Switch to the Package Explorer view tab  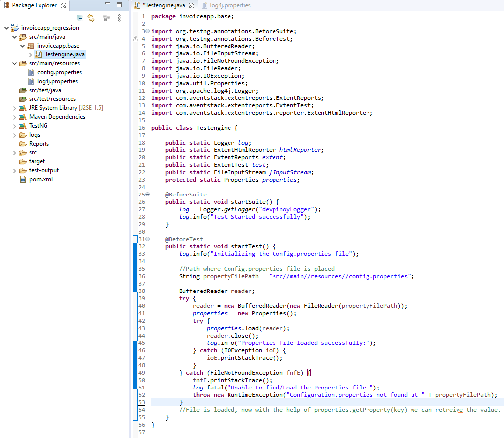pos(35,5)
